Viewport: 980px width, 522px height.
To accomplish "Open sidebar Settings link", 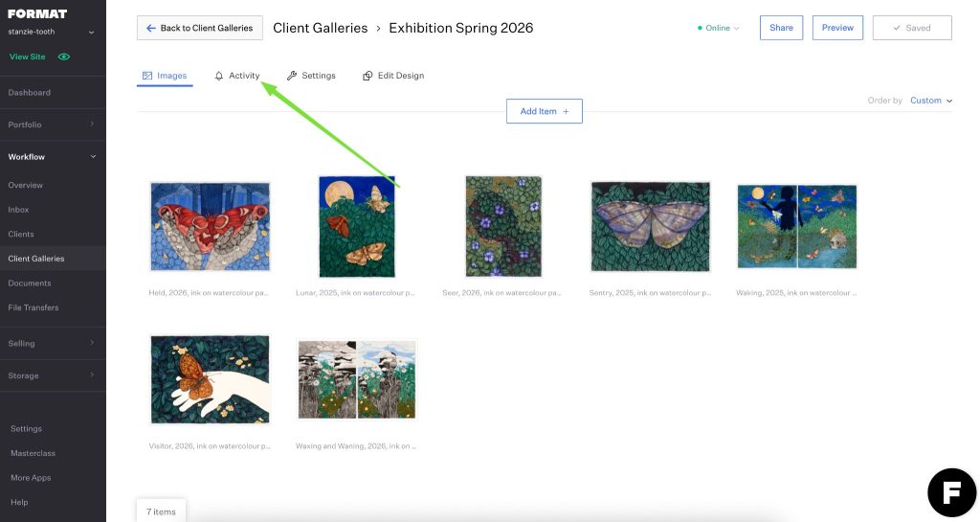I will [26, 429].
